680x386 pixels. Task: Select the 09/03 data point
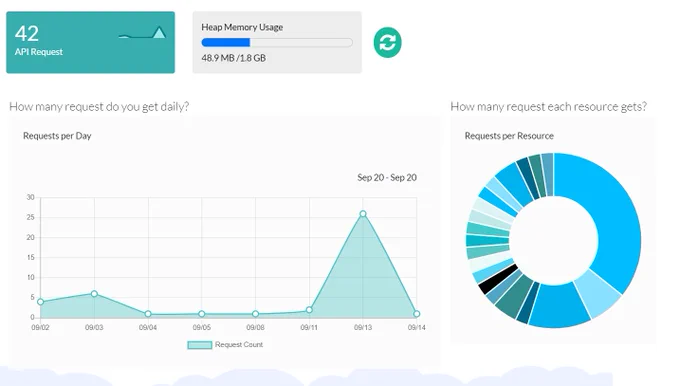[94, 294]
